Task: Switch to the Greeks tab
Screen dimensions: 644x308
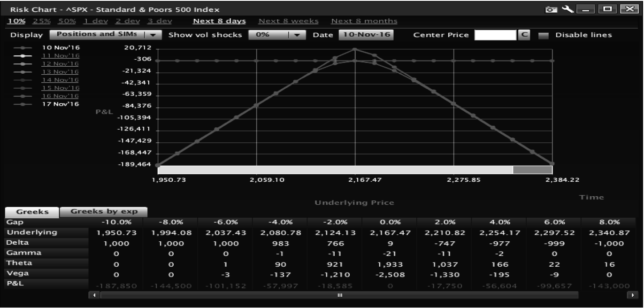Action: click(32, 212)
